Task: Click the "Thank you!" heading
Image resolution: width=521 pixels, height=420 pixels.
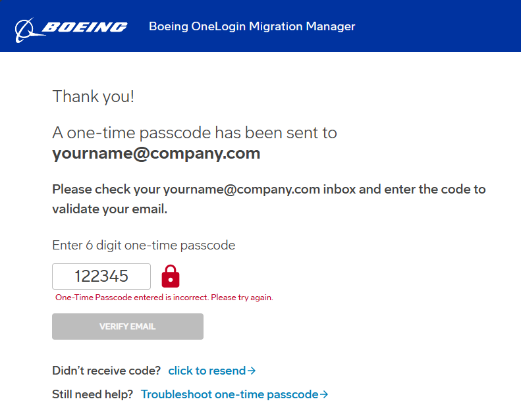Action: tap(93, 96)
